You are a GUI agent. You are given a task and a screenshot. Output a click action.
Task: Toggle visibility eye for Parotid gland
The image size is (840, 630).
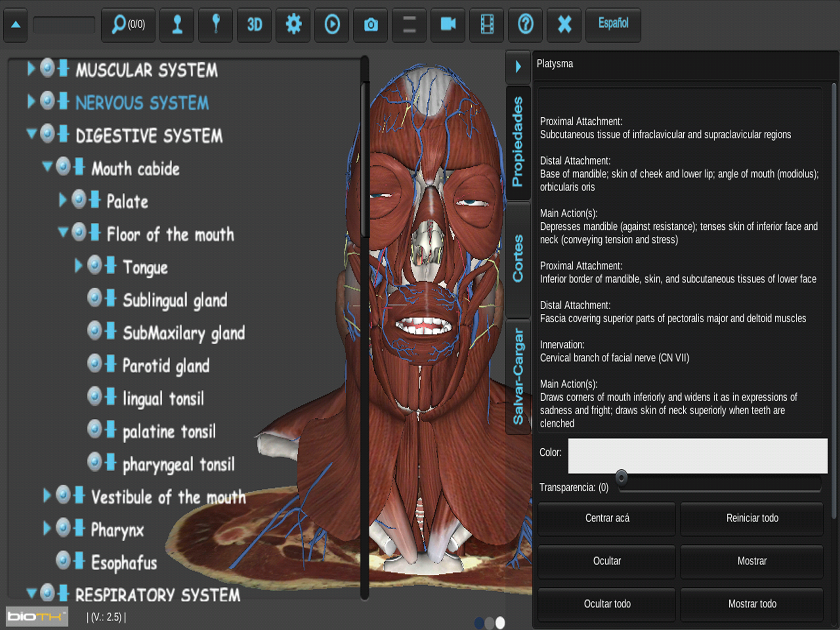95,364
